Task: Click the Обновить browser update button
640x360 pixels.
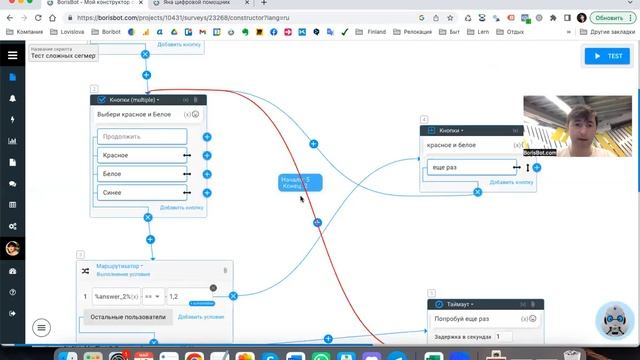Action: click(612, 18)
